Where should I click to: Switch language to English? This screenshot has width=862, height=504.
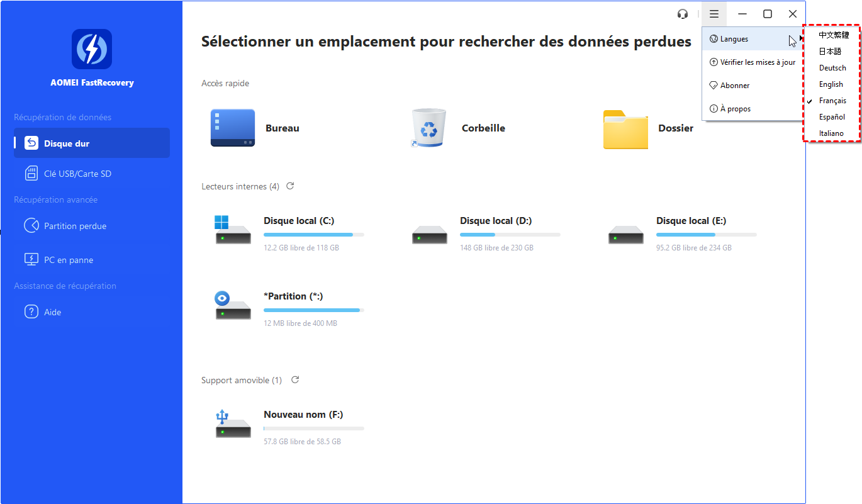pyautogui.click(x=831, y=84)
